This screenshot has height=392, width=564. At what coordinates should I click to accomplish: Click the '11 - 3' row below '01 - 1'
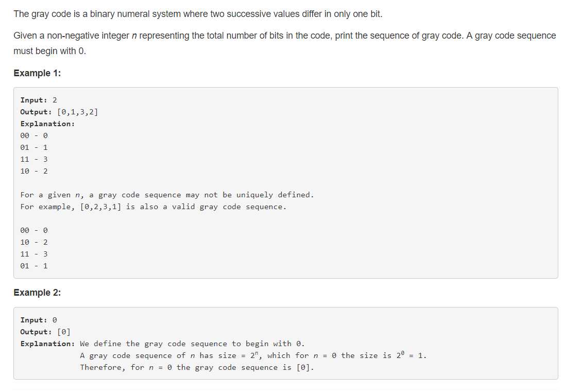click(34, 159)
